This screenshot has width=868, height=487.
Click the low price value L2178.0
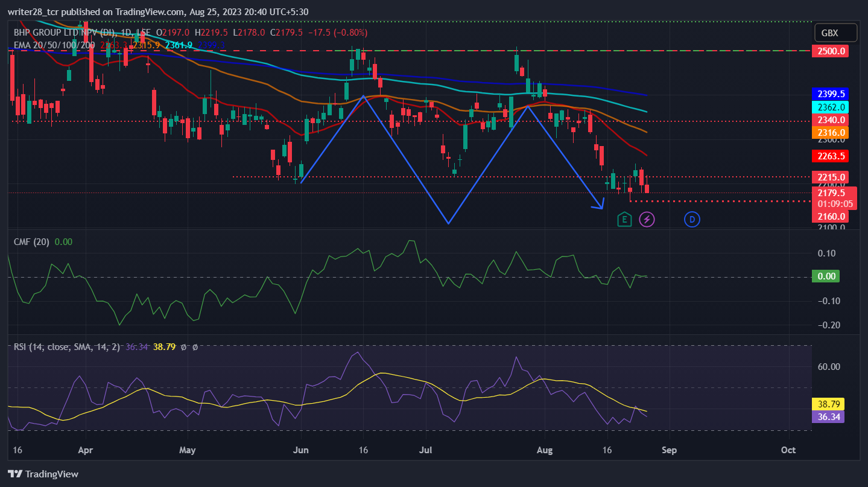point(249,33)
